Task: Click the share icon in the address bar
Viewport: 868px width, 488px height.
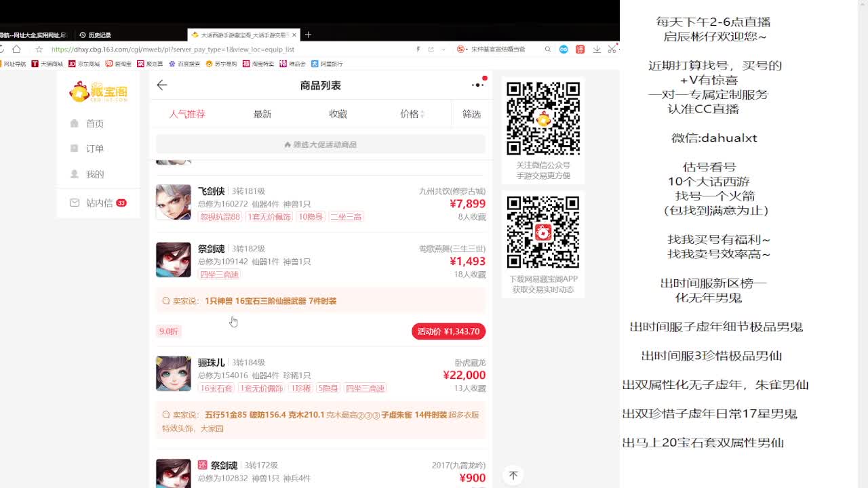Action: point(431,49)
